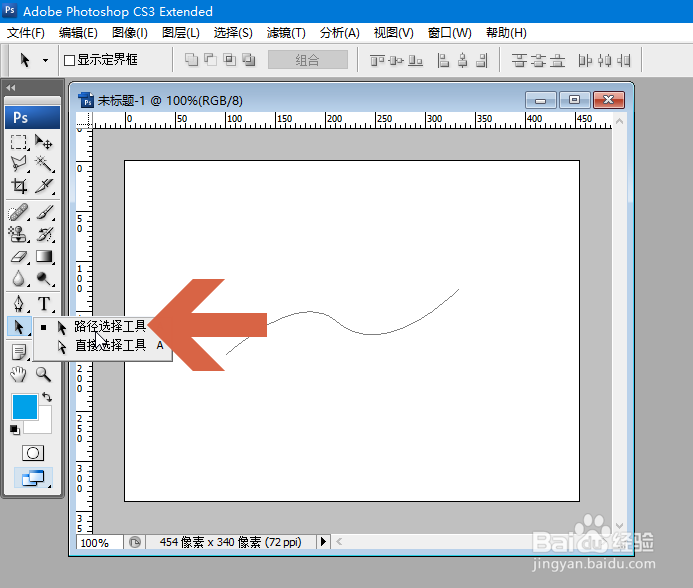Click distribute top edges icon

(519, 60)
